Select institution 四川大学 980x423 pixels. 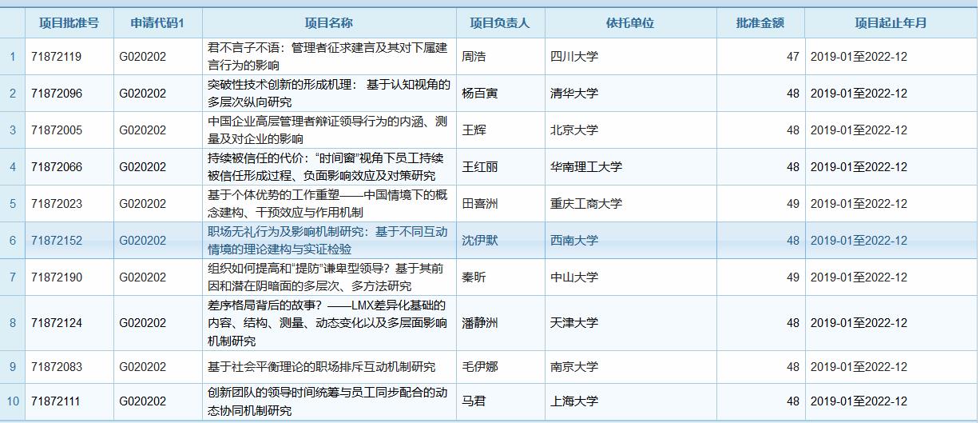(574, 57)
